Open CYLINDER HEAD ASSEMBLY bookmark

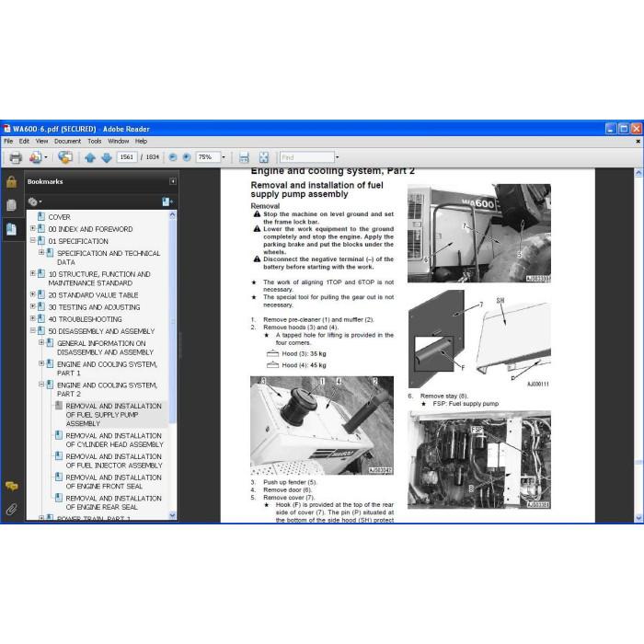tap(114, 440)
